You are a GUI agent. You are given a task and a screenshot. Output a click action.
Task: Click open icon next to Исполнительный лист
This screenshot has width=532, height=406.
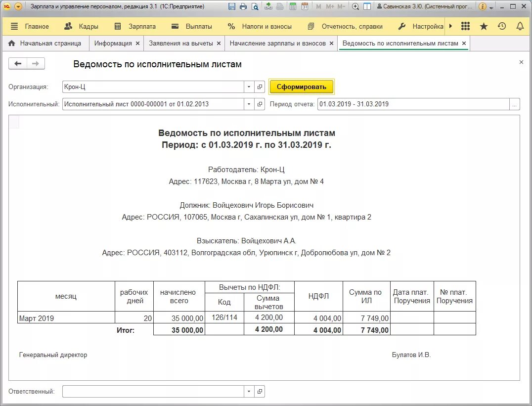tap(260, 104)
